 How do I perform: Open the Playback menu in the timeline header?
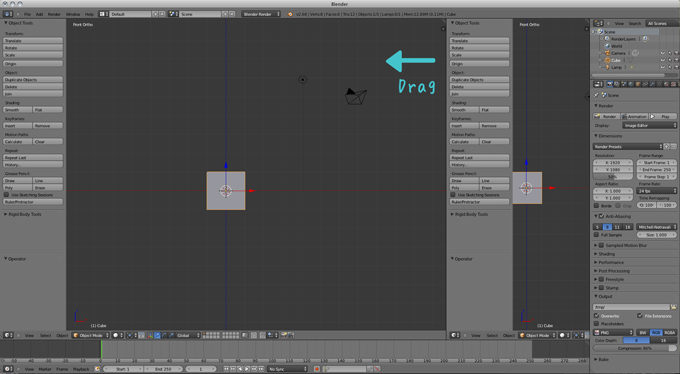81,369
